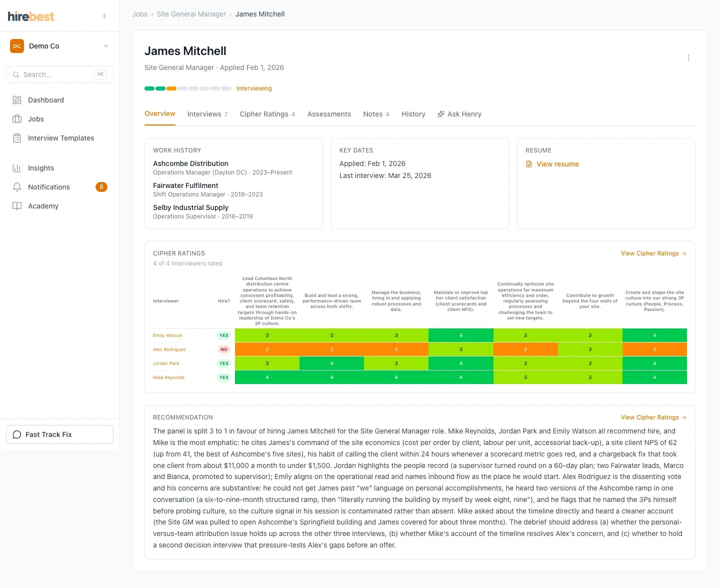Go to Site General Manager breadcrumb
This screenshot has width=720, height=588.
(191, 14)
